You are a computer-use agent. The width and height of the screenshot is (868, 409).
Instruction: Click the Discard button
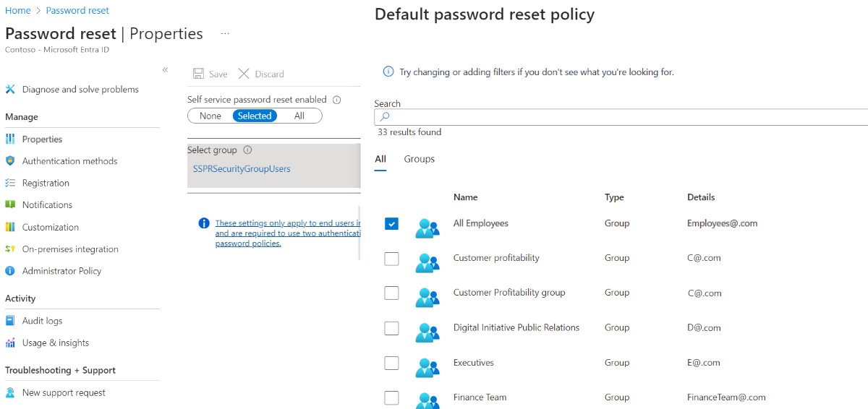261,74
